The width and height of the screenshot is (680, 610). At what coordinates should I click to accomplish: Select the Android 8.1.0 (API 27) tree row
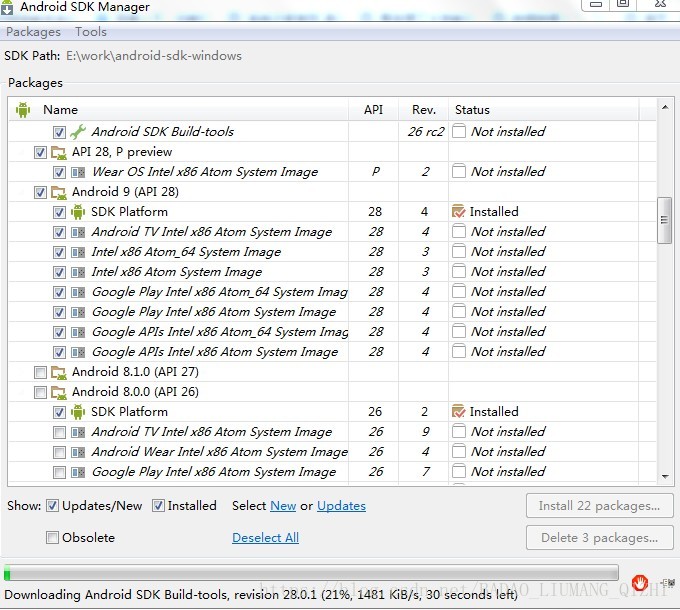point(332,372)
